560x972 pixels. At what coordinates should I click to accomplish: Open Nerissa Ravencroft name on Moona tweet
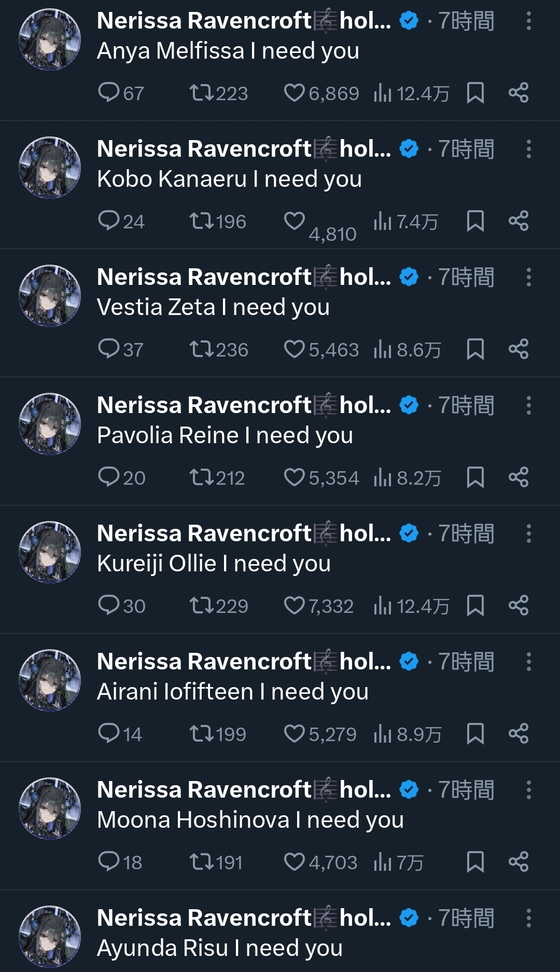[x=204, y=790]
